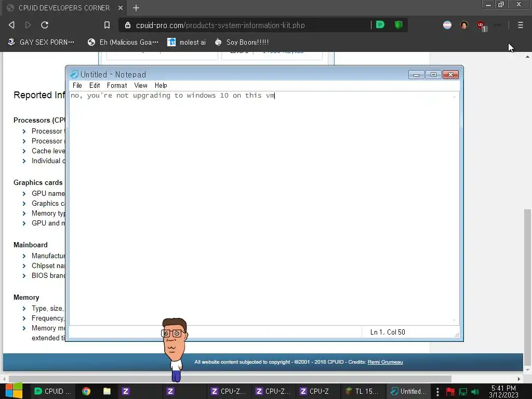Click the Memory section heading
The width and height of the screenshot is (532, 399).
(26, 298)
